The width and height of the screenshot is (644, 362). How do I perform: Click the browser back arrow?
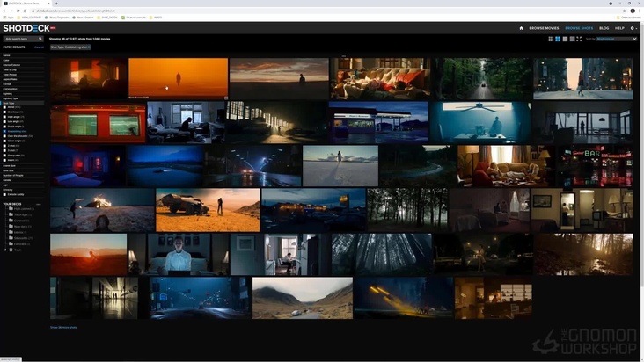coord(4,11)
